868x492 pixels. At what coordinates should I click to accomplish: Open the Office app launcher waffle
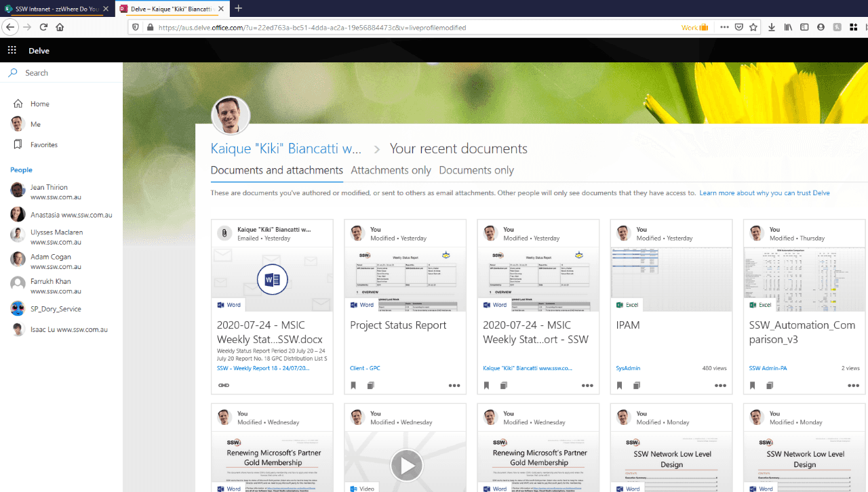point(12,51)
